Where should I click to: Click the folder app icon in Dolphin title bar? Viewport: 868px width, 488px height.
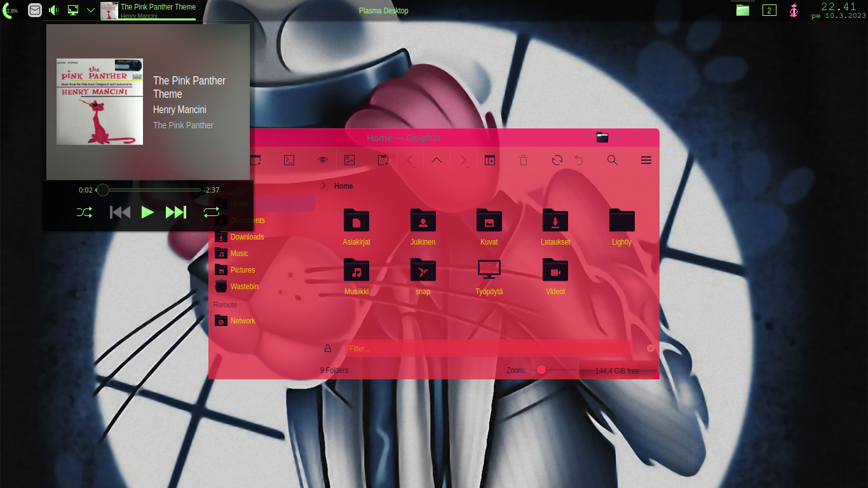602,137
